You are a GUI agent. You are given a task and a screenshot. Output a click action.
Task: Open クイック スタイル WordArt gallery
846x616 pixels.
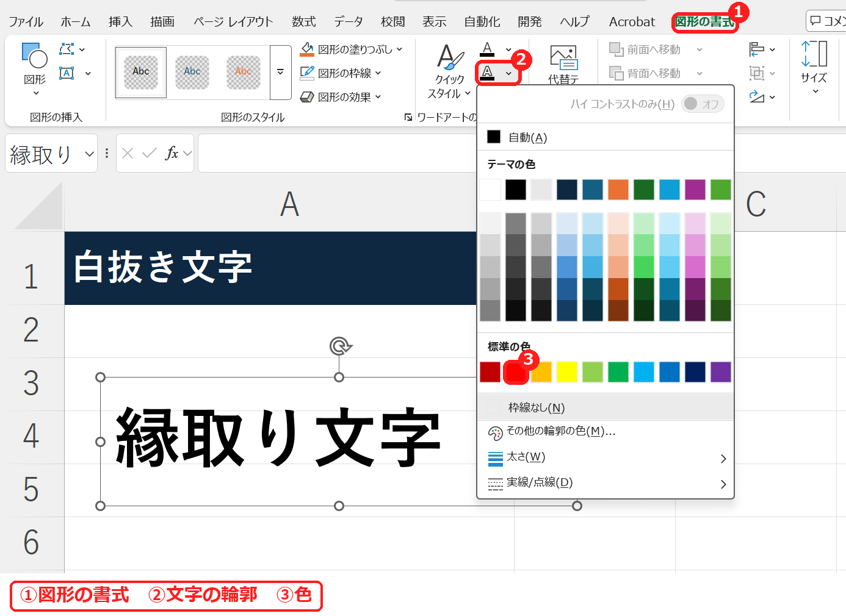(450, 71)
